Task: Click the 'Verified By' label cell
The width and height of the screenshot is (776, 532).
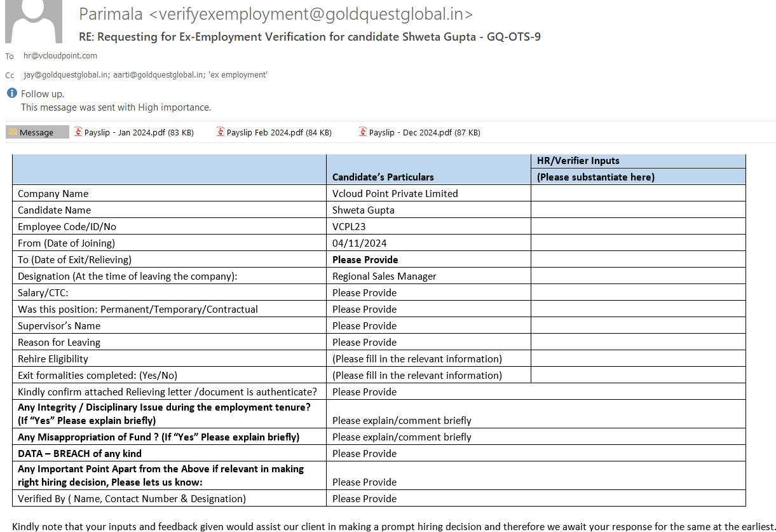Action: (169, 499)
